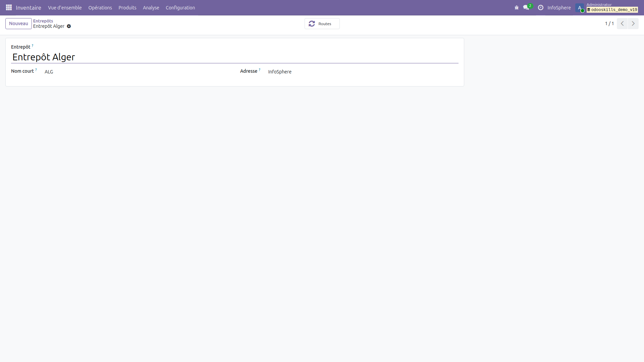The height and width of the screenshot is (362, 644).
Task: Open the messaging conversations panel
Action: [526, 8]
